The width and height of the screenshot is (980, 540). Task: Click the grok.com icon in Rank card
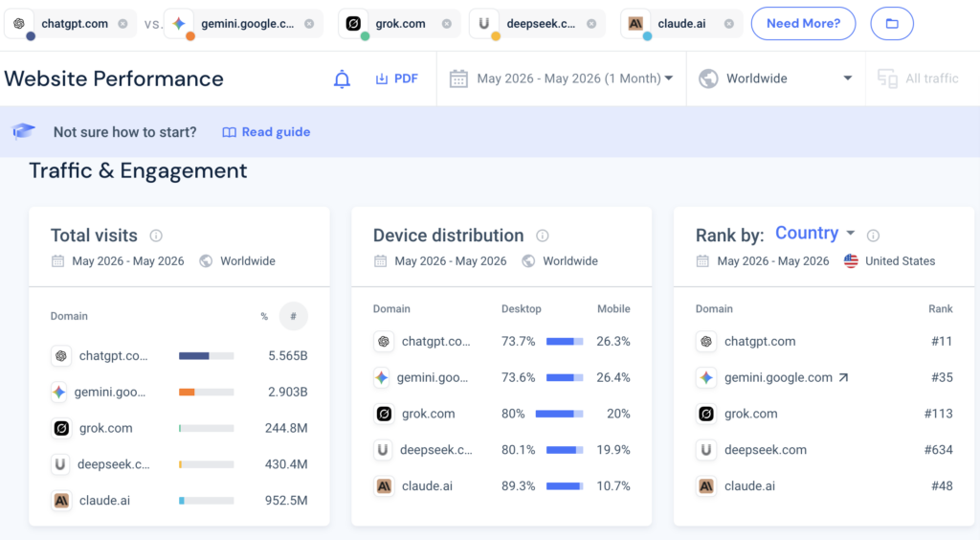coord(706,414)
